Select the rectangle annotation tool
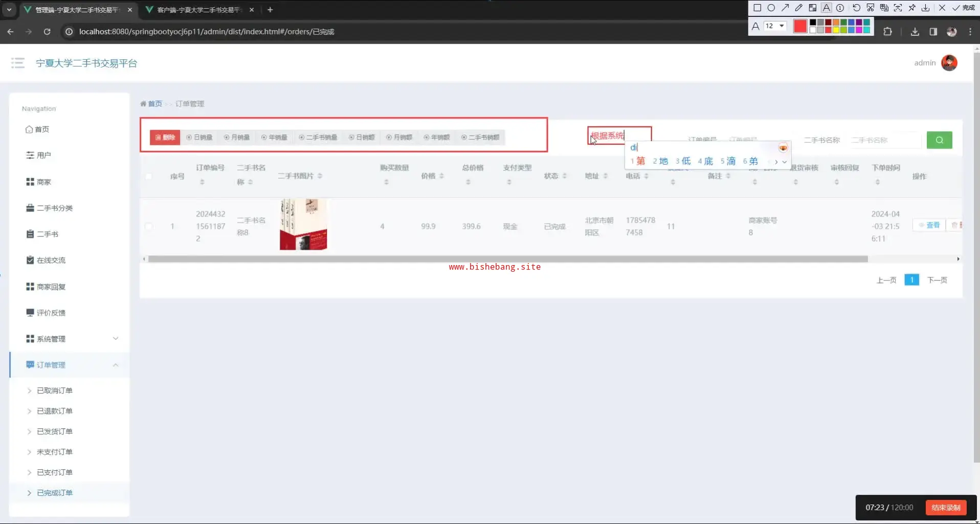 (x=758, y=8)
